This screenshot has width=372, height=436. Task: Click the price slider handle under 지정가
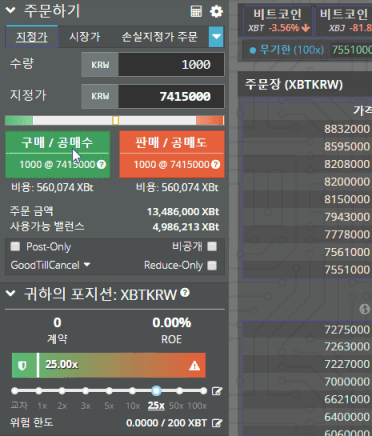[115, 120]
